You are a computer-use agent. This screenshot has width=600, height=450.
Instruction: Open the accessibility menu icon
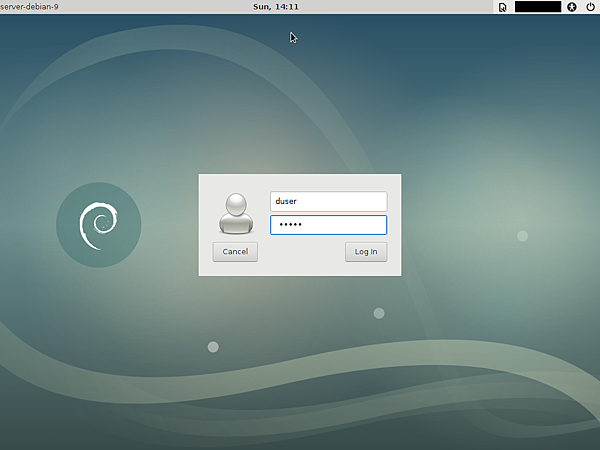(x=572, y=7)
